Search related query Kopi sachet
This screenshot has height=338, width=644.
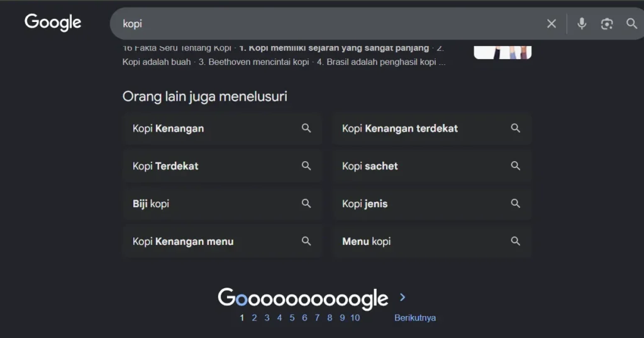click(431, 166)
